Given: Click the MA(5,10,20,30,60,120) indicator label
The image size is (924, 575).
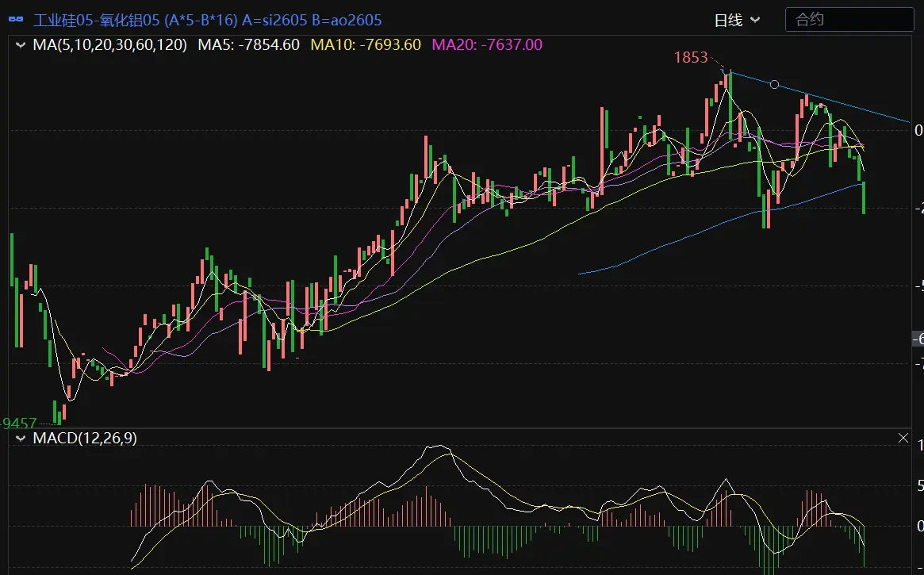Looking at the screenshot, I should coord(109,45).
